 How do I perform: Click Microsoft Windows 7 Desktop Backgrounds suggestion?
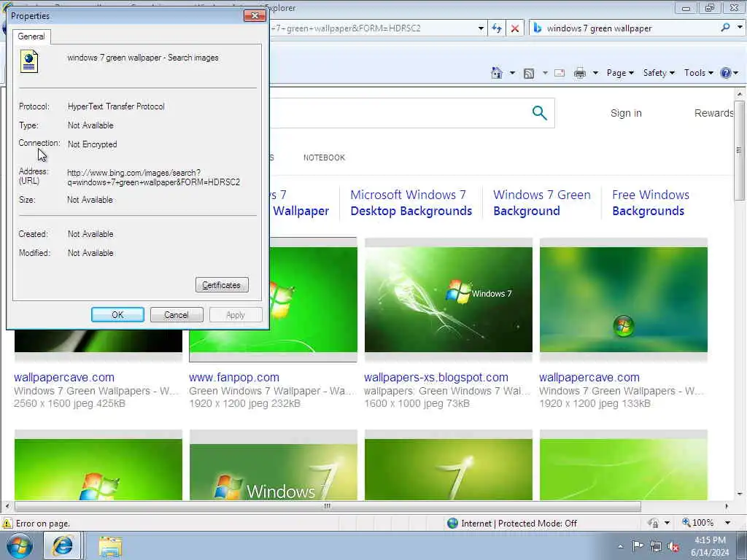click(411, 203)
